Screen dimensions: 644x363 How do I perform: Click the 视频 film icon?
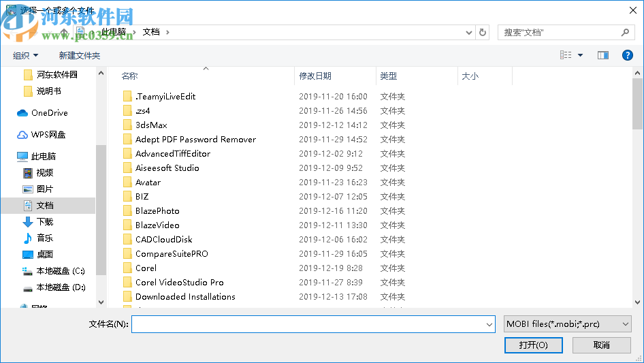pyautogui.click(x=27, y=173)
